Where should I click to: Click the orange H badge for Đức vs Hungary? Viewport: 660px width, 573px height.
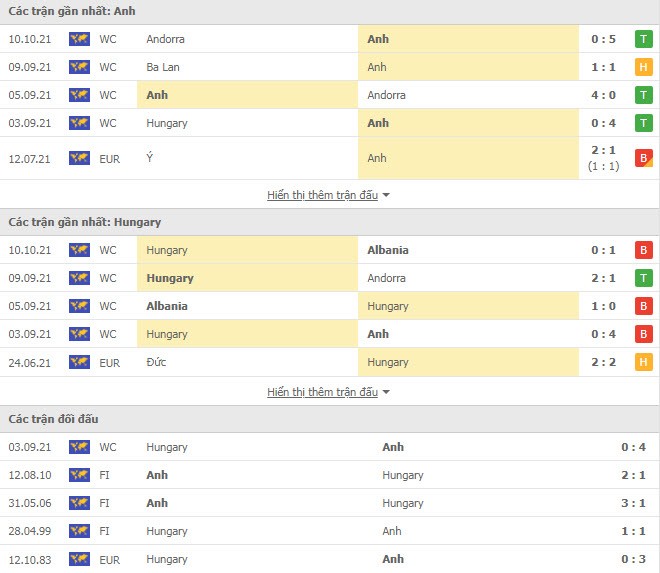pos(643,362)
